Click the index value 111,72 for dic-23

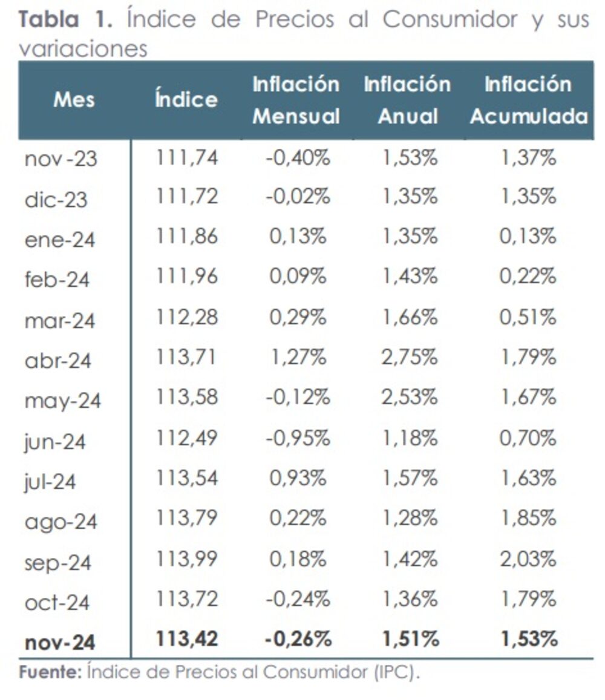point(186,197)
